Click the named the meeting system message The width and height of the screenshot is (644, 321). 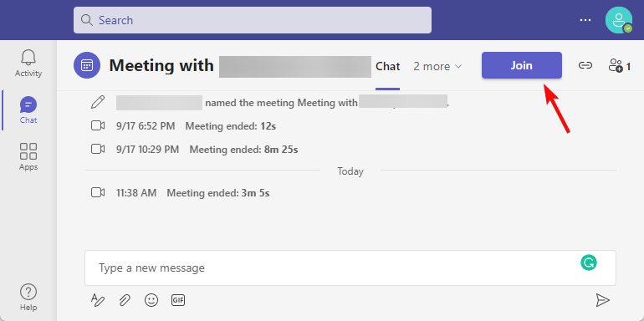click(281, 103)
